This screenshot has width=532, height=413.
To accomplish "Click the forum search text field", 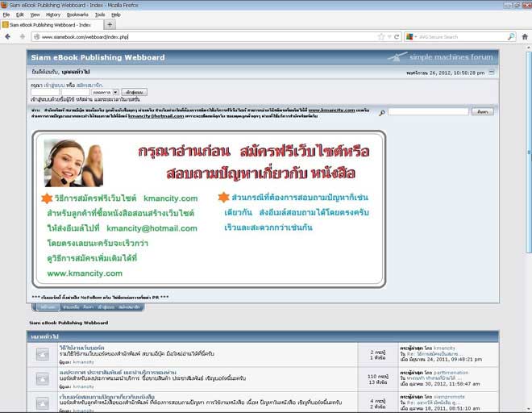I will click(428, 111).
